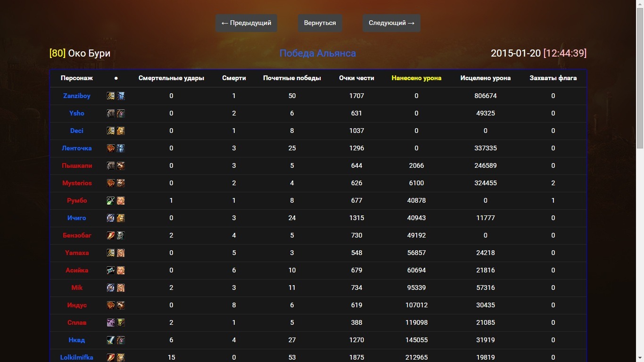The image size is (644, 362).
Task: Click the night elf race icon for Ysho
Action: [x=121, y=114]
